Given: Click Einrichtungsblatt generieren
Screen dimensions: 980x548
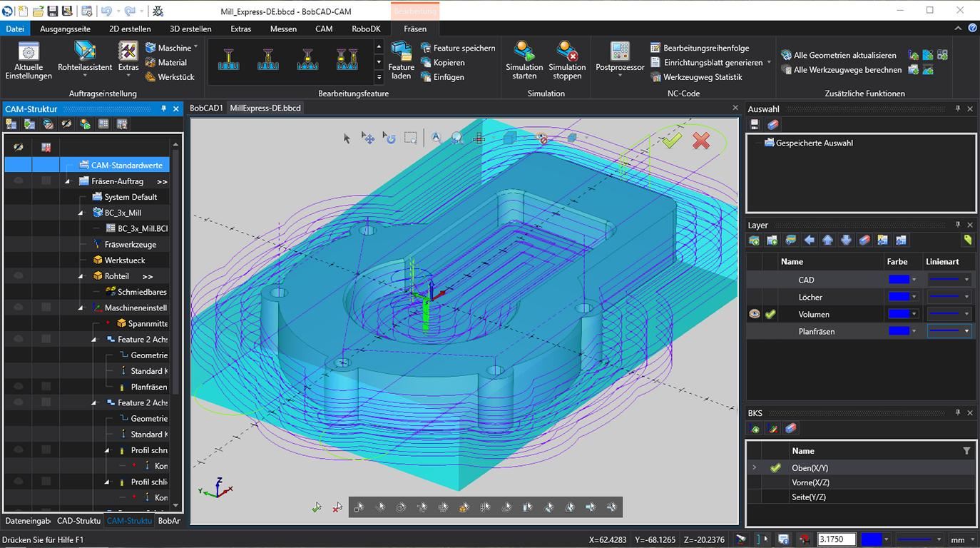Looking at the screenshot, I should (705, 62).
